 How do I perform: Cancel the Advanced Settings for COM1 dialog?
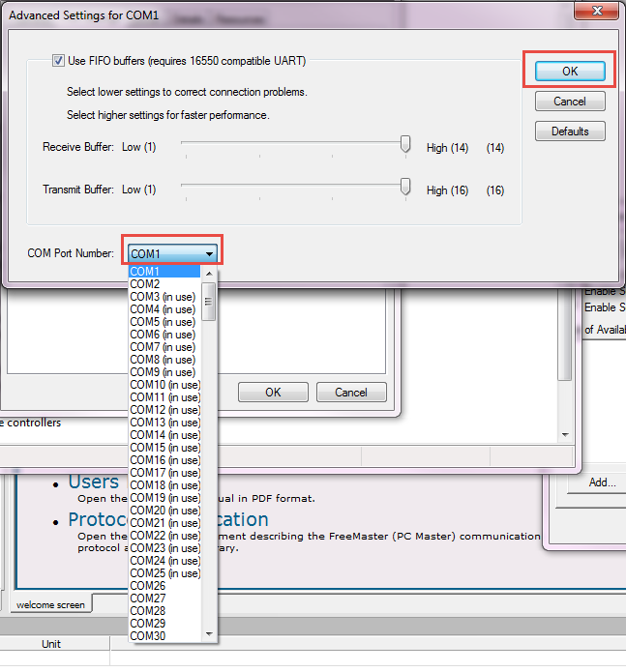point(570,102)
